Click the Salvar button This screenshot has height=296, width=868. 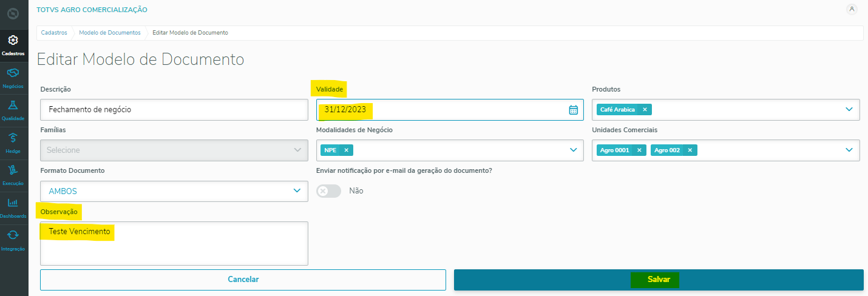659,280
